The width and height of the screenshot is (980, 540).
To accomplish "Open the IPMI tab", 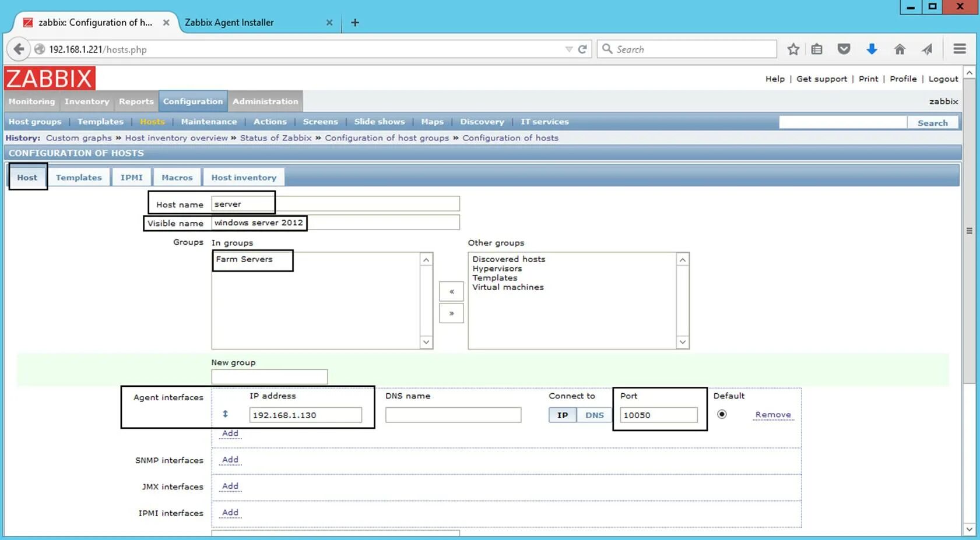I will point(131,178).
